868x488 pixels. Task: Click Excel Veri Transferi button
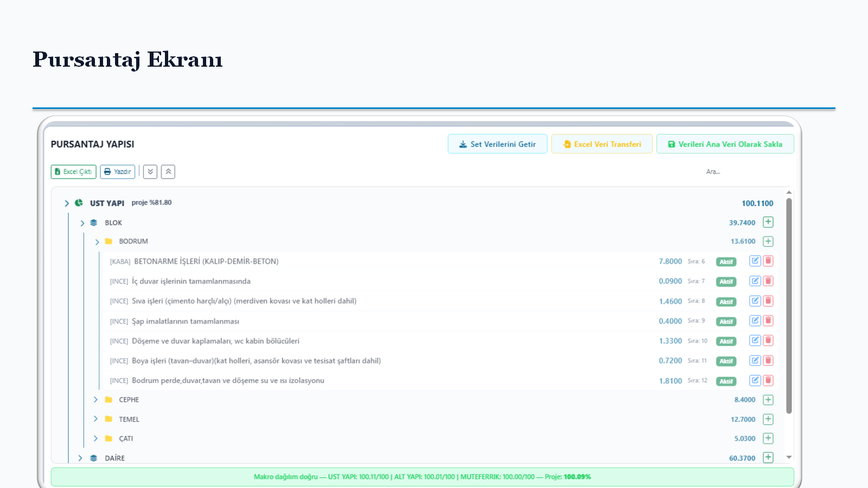(x=602, y=144)
